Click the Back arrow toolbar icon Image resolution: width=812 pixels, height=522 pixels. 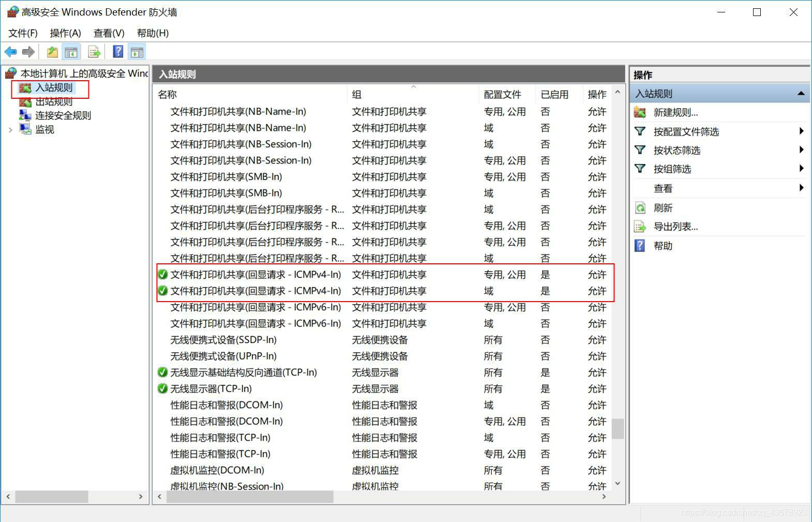tap(10, 52)
